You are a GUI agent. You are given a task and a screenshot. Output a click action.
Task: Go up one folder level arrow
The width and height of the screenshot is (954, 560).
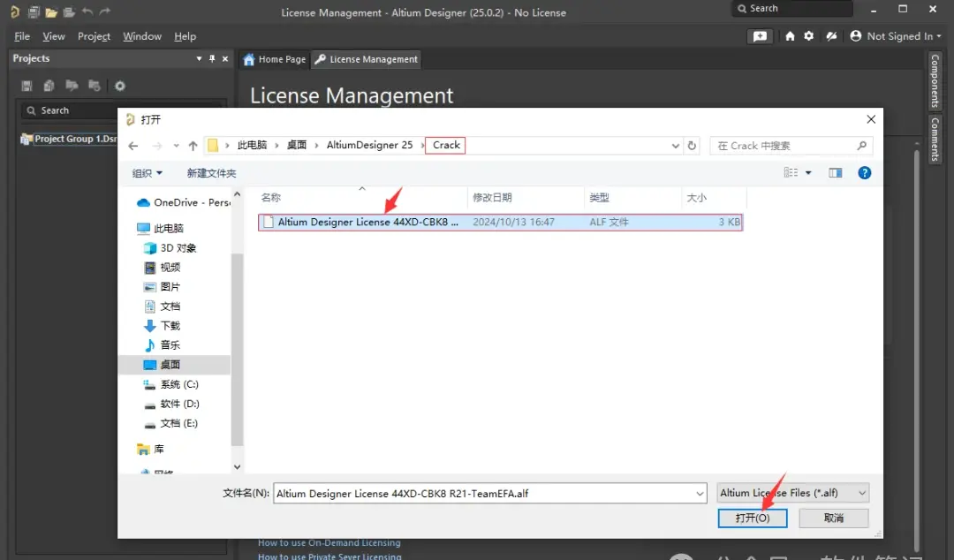tap(193, 146)
